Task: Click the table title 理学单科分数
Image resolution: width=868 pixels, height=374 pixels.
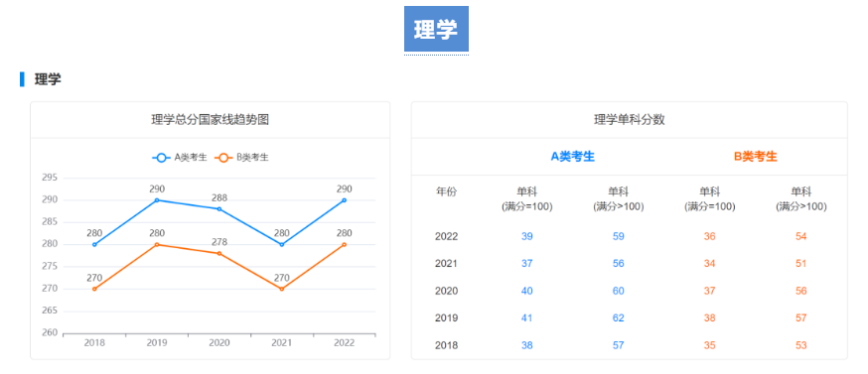Action: click(x=630, y=119)
